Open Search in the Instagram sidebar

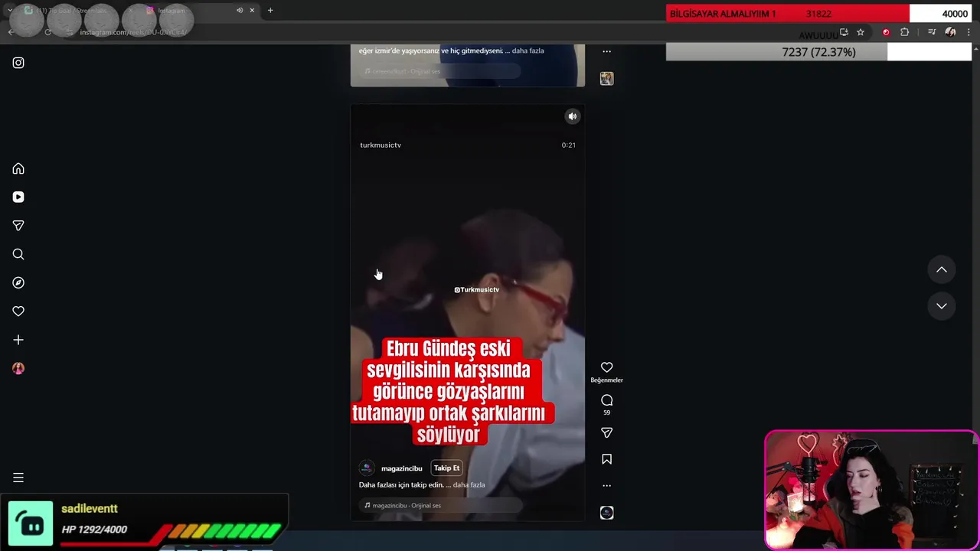[x=18, y=254]
